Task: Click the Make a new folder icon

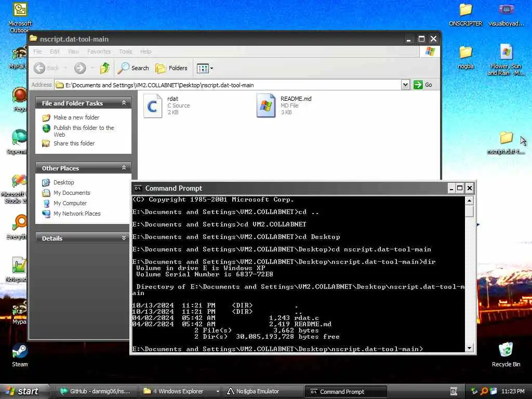Action: pos(46,118)
